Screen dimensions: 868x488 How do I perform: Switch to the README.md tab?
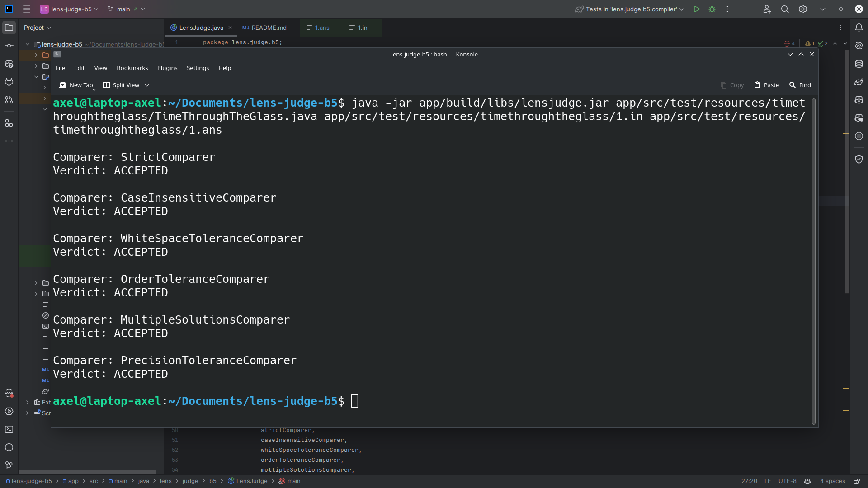tap(264, 28)
